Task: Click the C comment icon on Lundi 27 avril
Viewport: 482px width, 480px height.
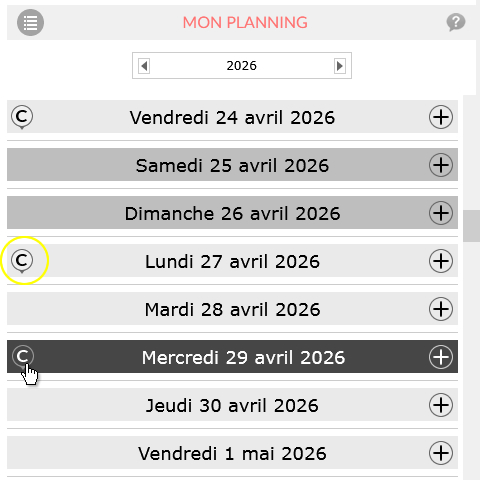Action: [x=22, y=261]
